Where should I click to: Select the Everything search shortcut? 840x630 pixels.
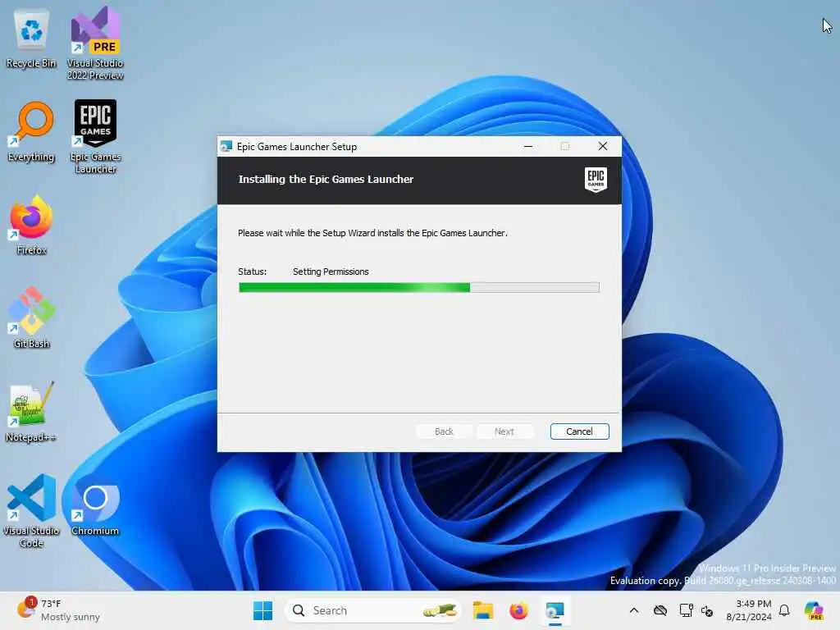coord(31,132)
